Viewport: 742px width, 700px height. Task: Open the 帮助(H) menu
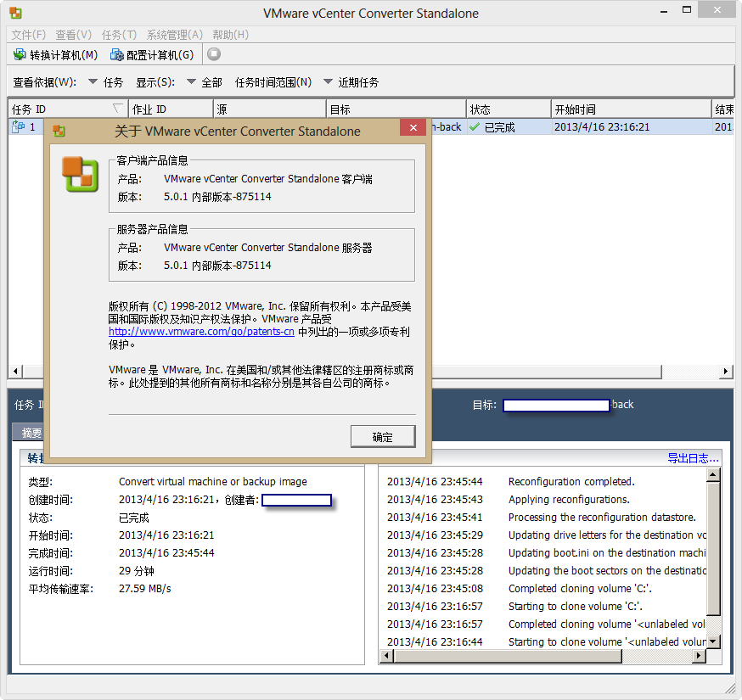point(230,35)
